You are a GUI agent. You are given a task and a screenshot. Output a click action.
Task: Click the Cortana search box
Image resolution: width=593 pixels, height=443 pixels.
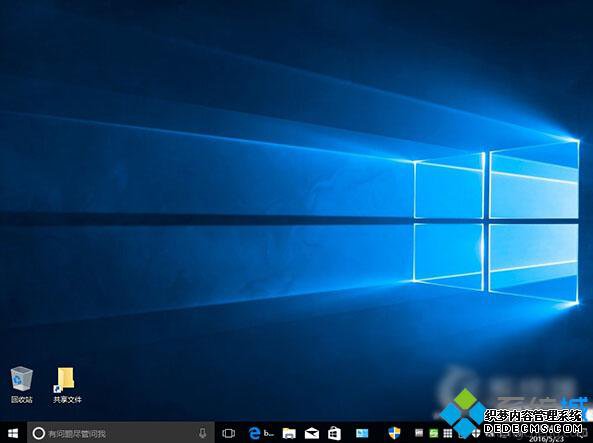click(x=121, y=433)
